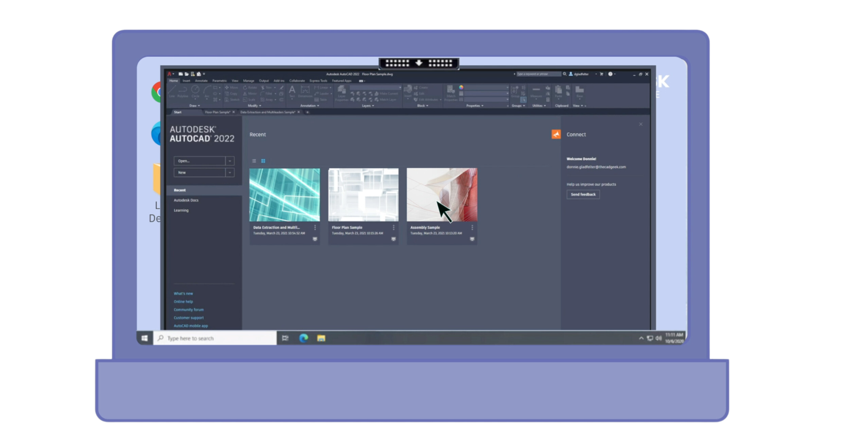
Task: Open the Collaborate ribbon tab
Action: [x=297, y=81]
